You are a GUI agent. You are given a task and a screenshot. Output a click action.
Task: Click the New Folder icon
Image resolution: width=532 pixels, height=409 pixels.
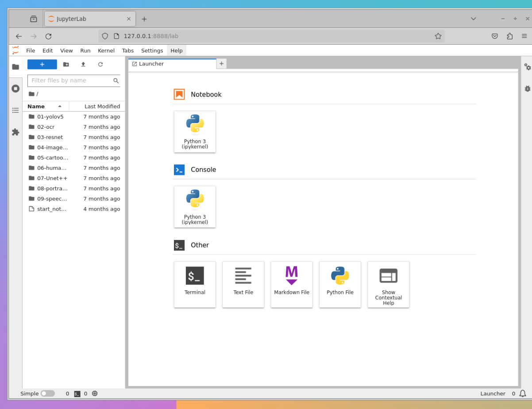click(66, 64)
